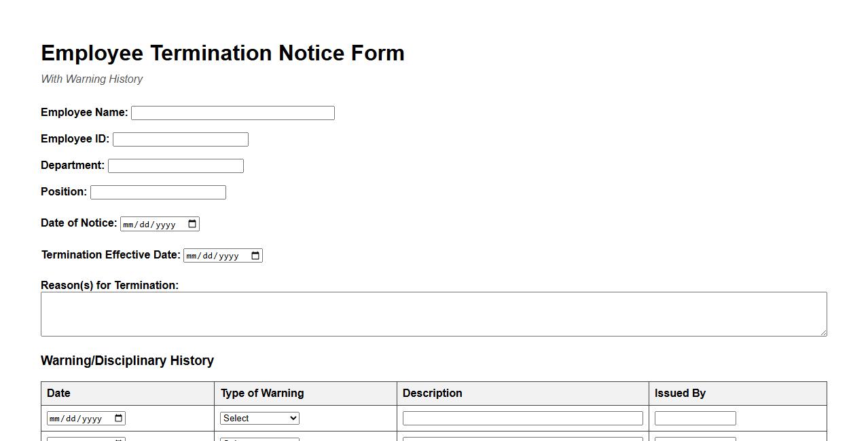Viewport: 868px width, 441px height.
Task: Open the Termination Effective Date calendar picker
Action: [x=255, y=255]
